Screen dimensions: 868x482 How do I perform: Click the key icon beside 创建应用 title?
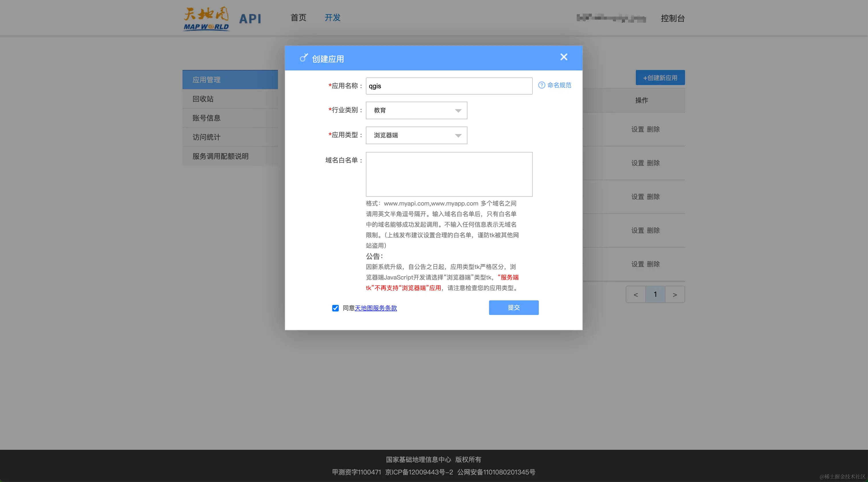[x=304, y=58]
